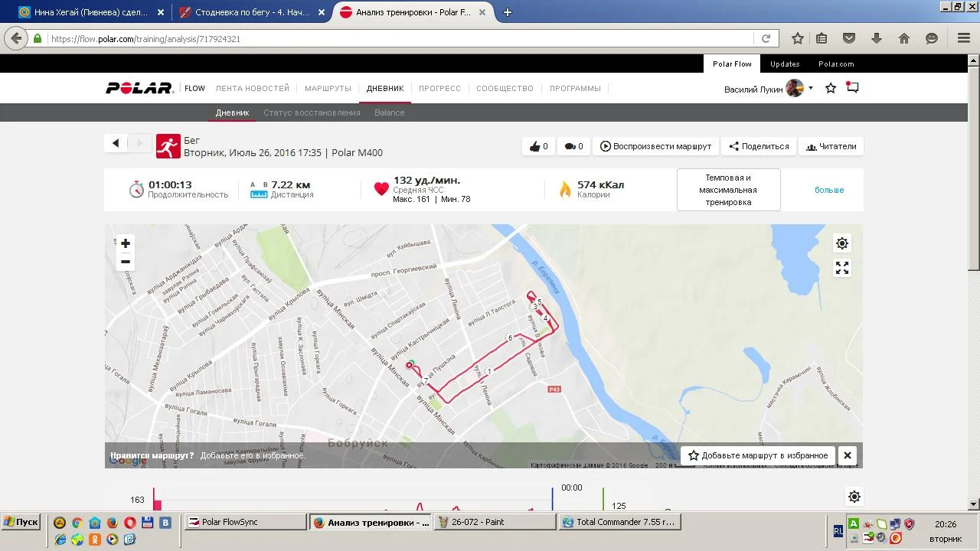Zoom out on the route map
Image resolution: width=980 pixels, height=551 pixels.
pyautogui.click(x=126, y=262)
